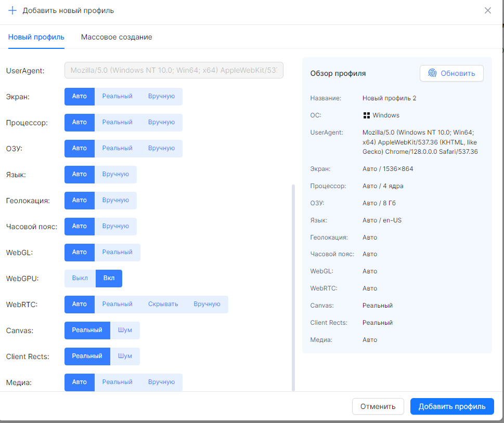Click the fingerprint icon on the Обновить button
The image size is (504, 423).
432,73
